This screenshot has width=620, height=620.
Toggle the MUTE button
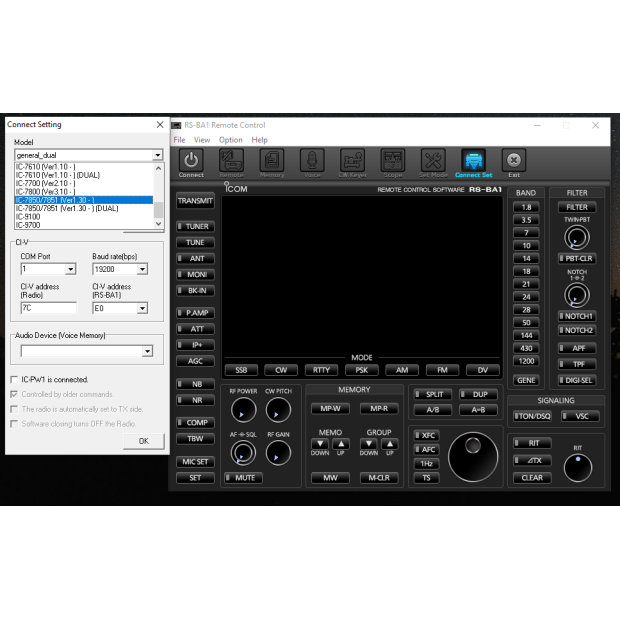pyautogui.click(x=243, y=478)
